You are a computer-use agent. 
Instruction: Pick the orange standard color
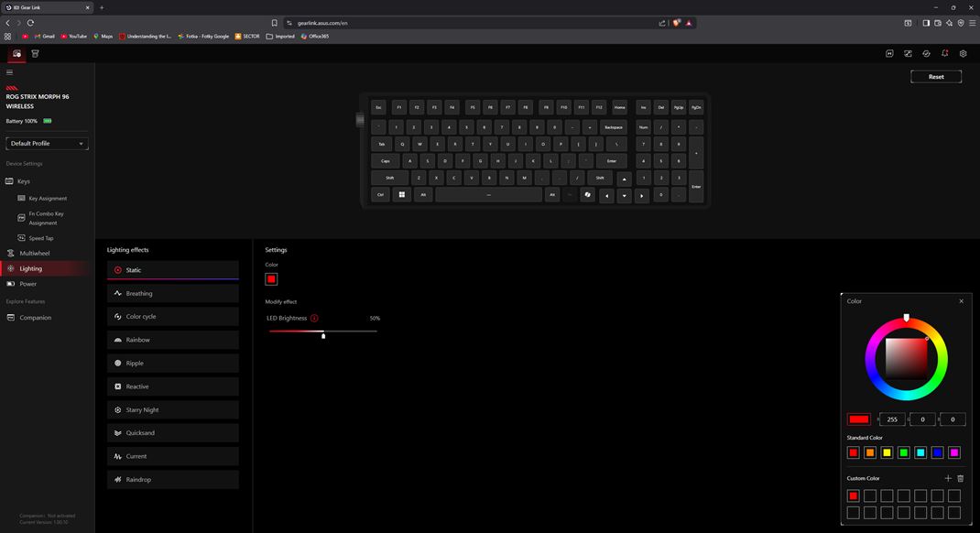click(x=869, y=452)
